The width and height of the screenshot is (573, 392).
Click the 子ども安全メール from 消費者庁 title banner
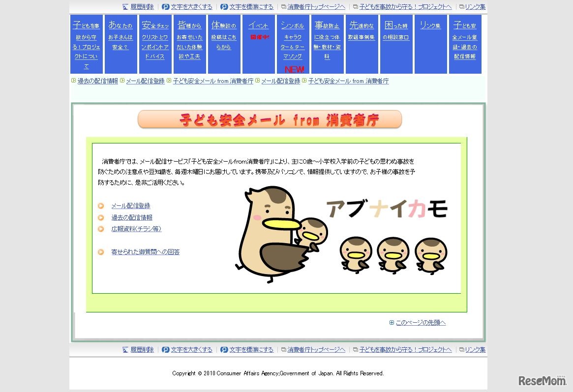[x=270, y=119]
